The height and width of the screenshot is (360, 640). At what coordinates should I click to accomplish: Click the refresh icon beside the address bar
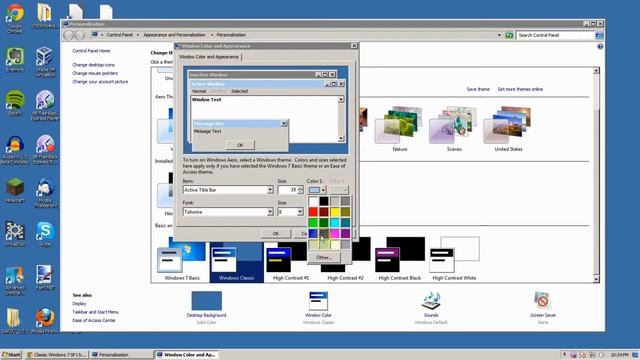tap(509, 35)
